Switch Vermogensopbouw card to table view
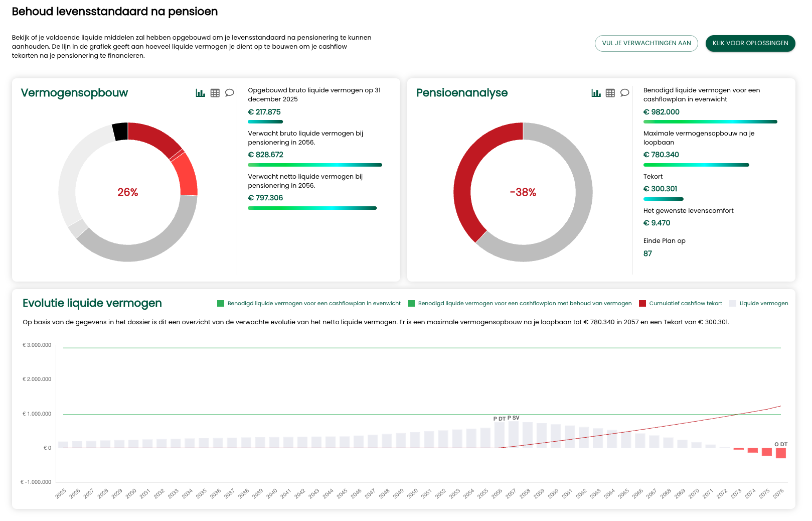Viewport: 812px width, 521px height. click(215, 93)
